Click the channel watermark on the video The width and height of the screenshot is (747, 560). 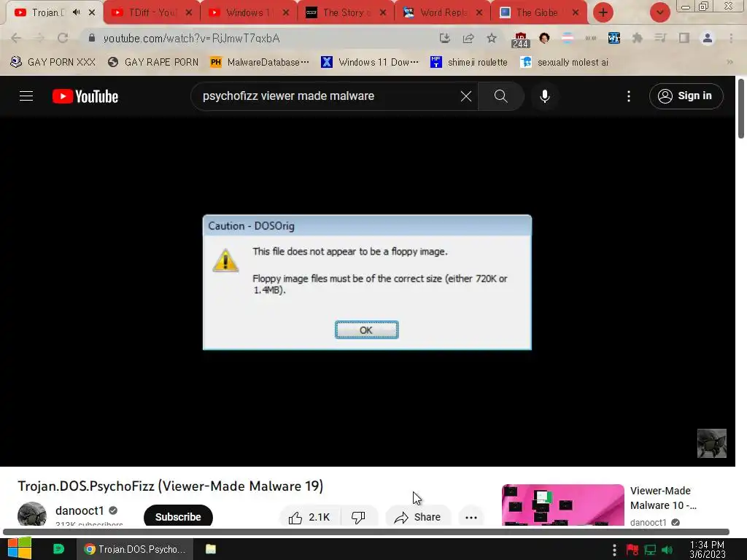712,443
